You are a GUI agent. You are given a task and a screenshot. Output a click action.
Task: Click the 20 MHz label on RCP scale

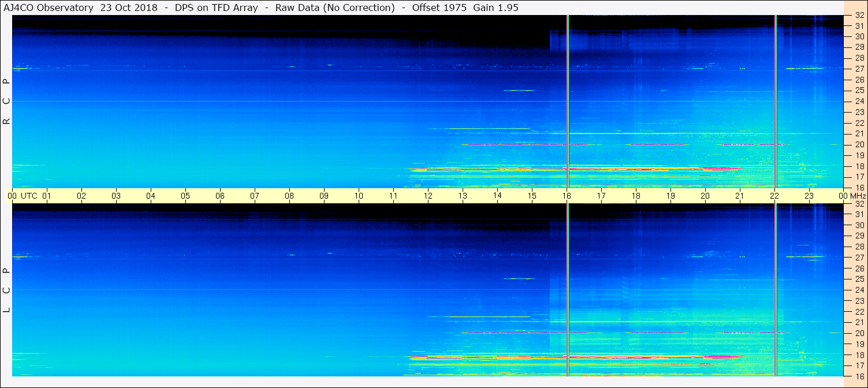pyautogui.click(x=859, y=144)
